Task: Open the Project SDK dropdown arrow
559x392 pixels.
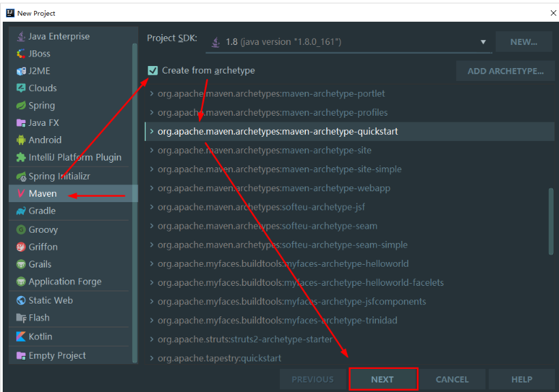Action: [x=483, y=42]
